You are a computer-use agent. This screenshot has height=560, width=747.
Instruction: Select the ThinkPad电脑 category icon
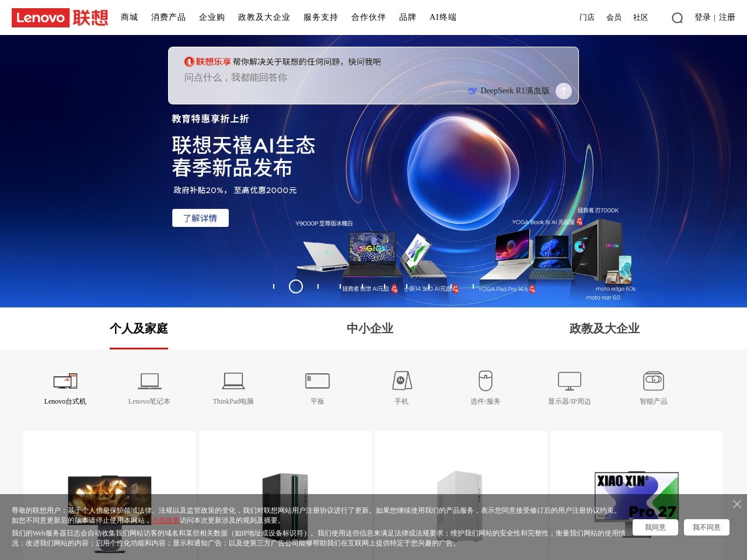[233, 381]
